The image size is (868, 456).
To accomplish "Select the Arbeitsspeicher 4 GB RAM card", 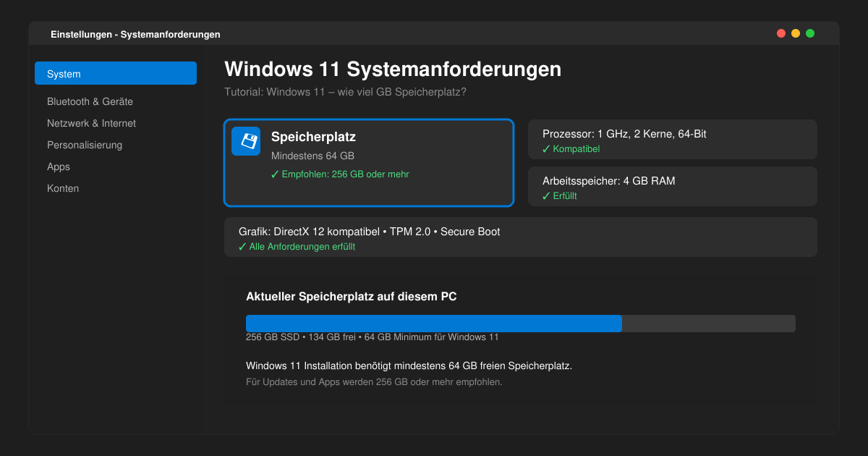I will click(673, 186).
